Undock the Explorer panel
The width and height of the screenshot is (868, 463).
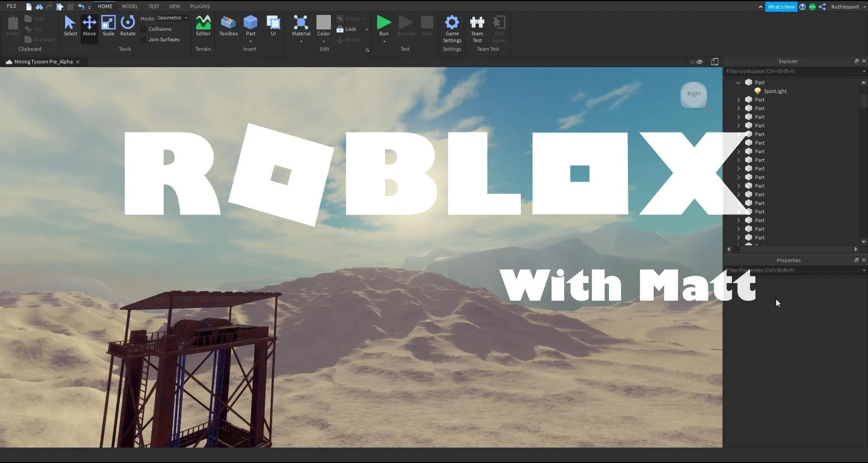(x=856, y=61)
